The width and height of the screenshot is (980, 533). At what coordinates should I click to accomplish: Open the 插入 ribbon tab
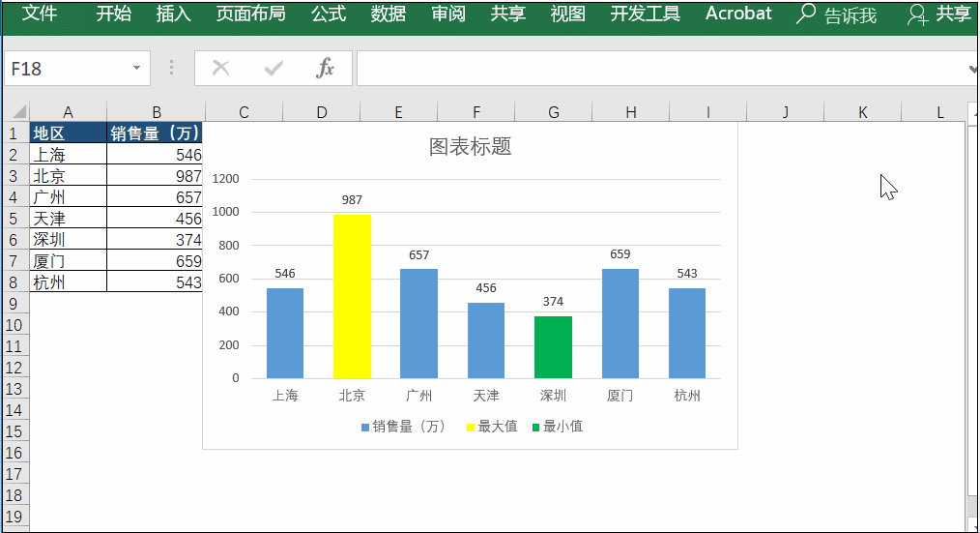[173, 14]
